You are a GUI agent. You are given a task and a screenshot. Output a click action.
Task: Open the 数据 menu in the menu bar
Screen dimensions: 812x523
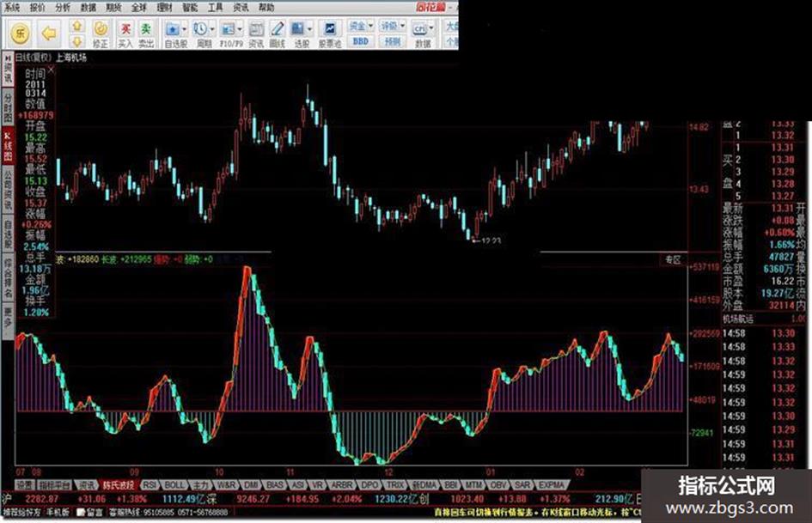pyautogui.click(x=89, y=7)
